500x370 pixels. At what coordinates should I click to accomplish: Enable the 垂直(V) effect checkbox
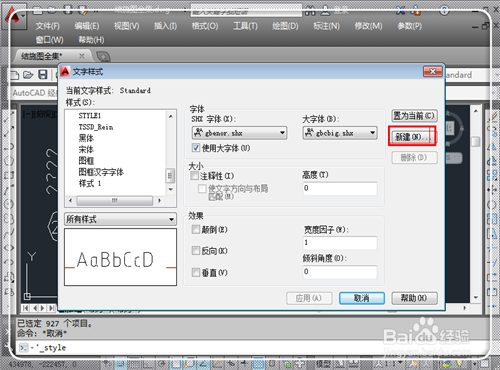pos(196,272)
